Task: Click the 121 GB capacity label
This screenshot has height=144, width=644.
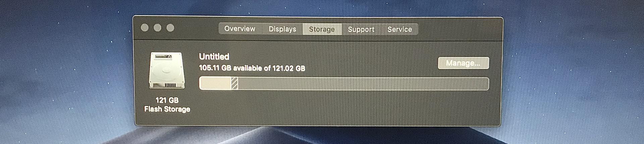Action: pos(167,100)
